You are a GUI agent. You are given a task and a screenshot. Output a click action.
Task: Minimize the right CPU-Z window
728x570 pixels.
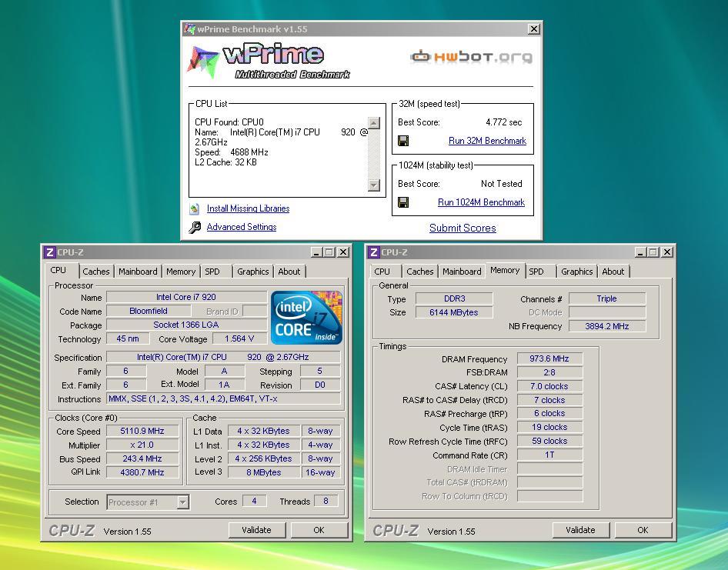(x=641, y=252)
